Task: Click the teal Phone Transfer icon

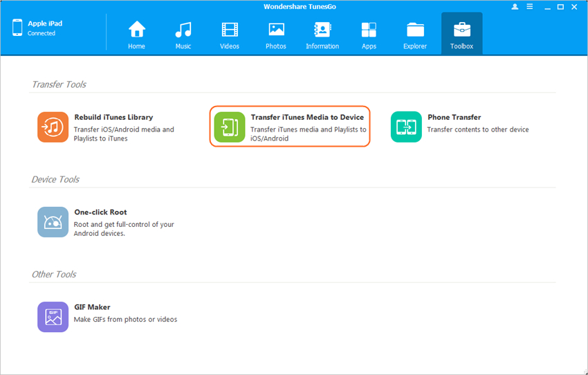Action: [x=406, y=127]
